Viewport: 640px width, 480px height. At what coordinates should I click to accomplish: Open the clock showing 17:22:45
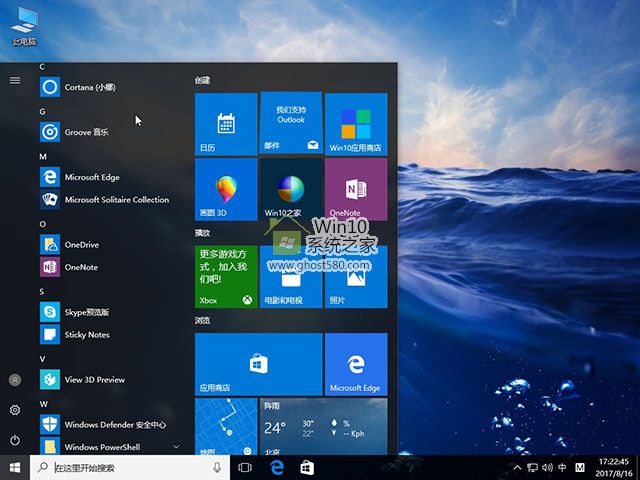(613, 468)
